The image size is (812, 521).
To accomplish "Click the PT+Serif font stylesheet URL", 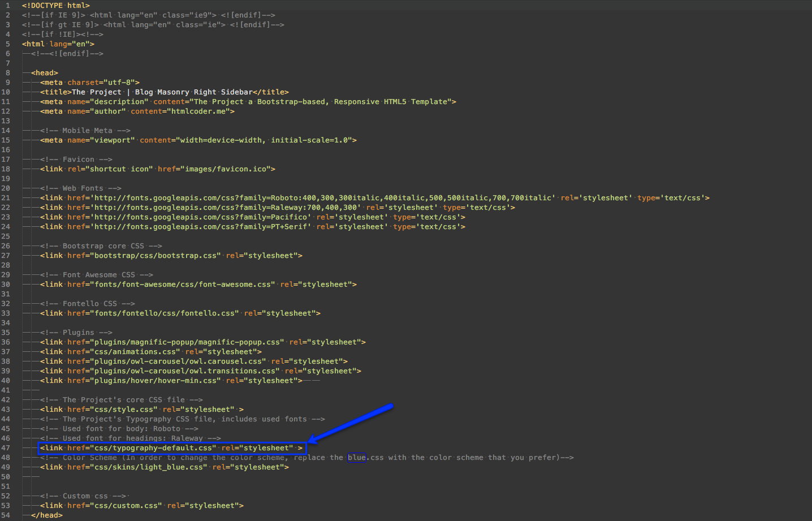I will click(201, 227).
